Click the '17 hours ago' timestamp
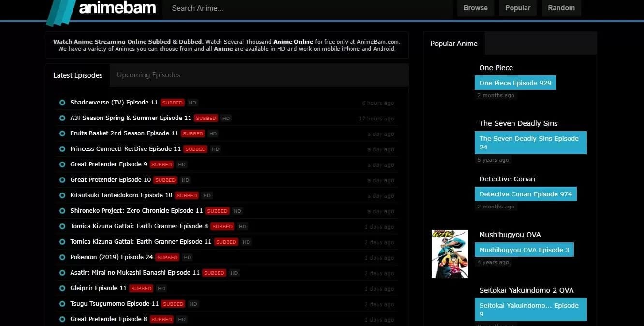The image size is (644, 326). coord(376,119)
